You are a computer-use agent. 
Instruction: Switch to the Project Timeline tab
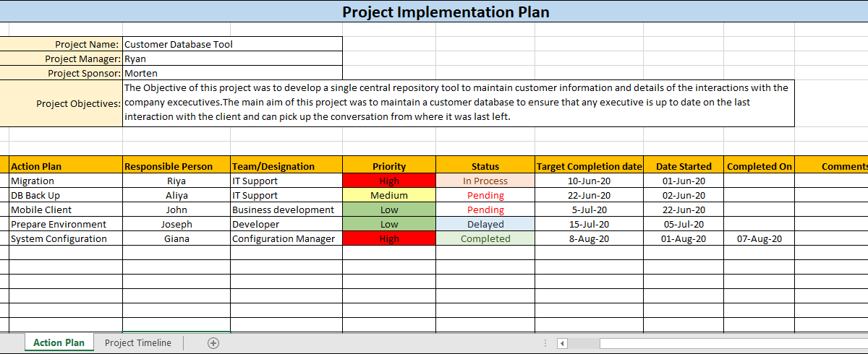(x=138, y=342)
